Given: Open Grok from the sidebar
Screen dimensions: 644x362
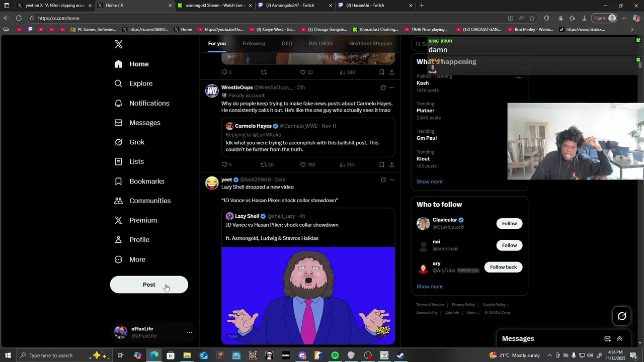Looking at the screenshot, I should tap(129, 142).
